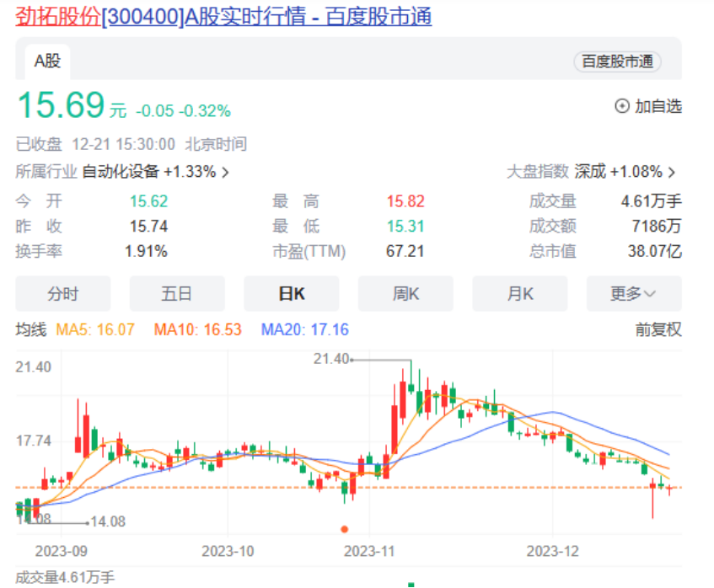This screenshot has width=714, height=588.
Task: Click the orange event dot below chart
Action: (x=344, y=529)
